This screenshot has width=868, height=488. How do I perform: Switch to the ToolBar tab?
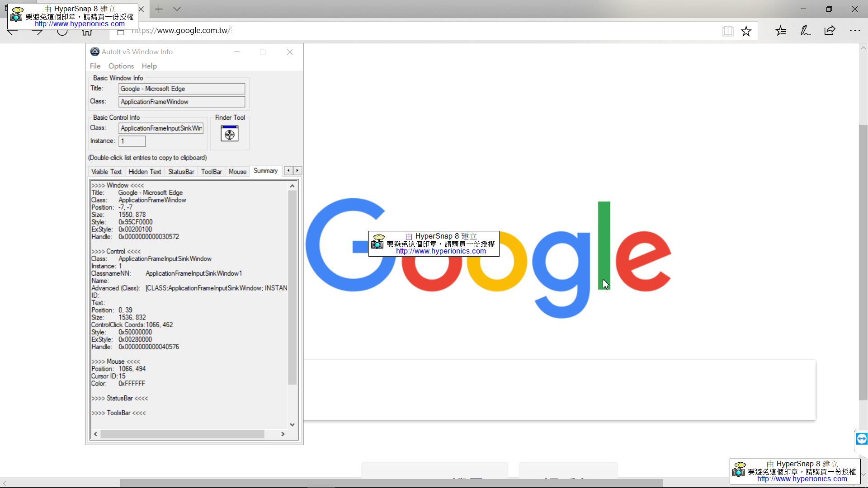click(x=212, y=172)
